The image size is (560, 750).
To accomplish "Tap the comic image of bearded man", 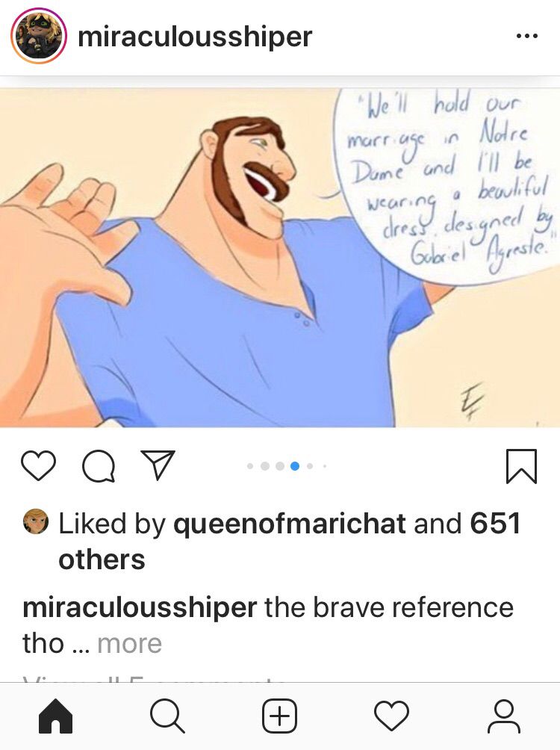I will (x=280, y=257).
